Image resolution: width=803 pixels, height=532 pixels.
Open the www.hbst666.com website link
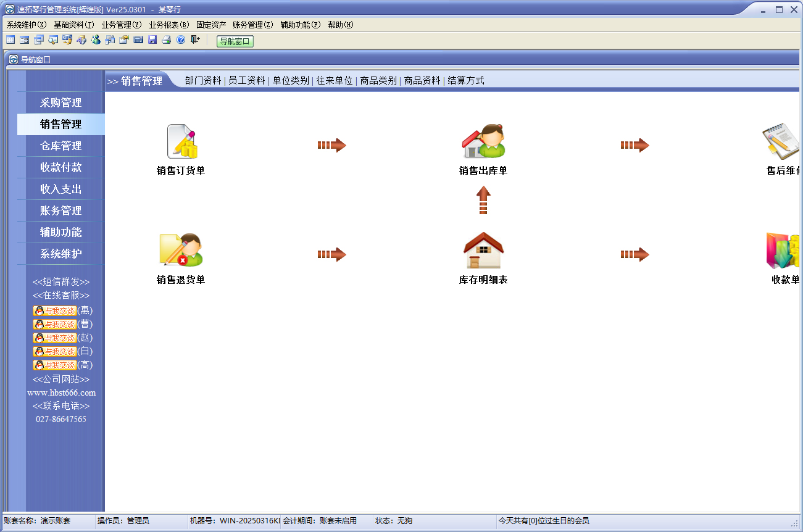pos(61,393)
